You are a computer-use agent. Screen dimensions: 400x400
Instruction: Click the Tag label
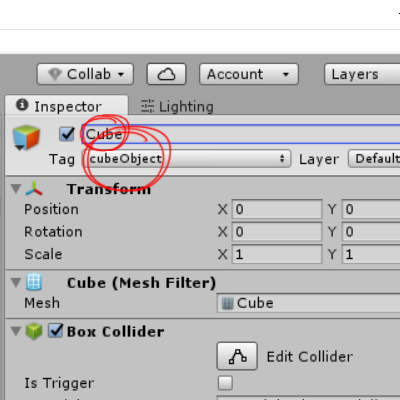pos(62,159)
